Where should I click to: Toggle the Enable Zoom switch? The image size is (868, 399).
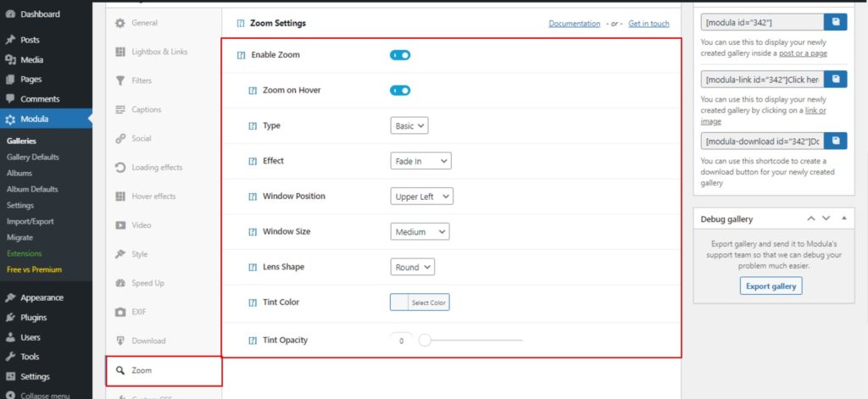click(400, 55)
